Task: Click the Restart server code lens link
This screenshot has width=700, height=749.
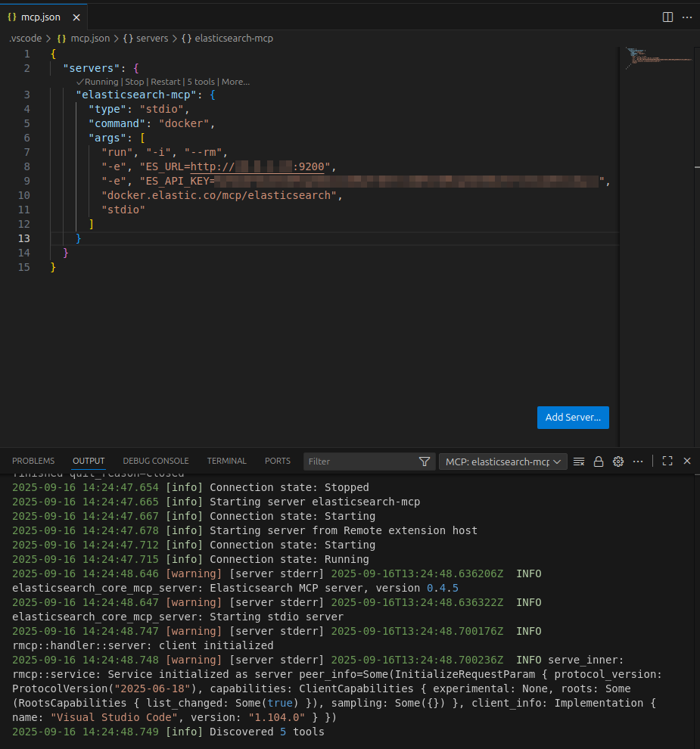Action: coord(166,82)
